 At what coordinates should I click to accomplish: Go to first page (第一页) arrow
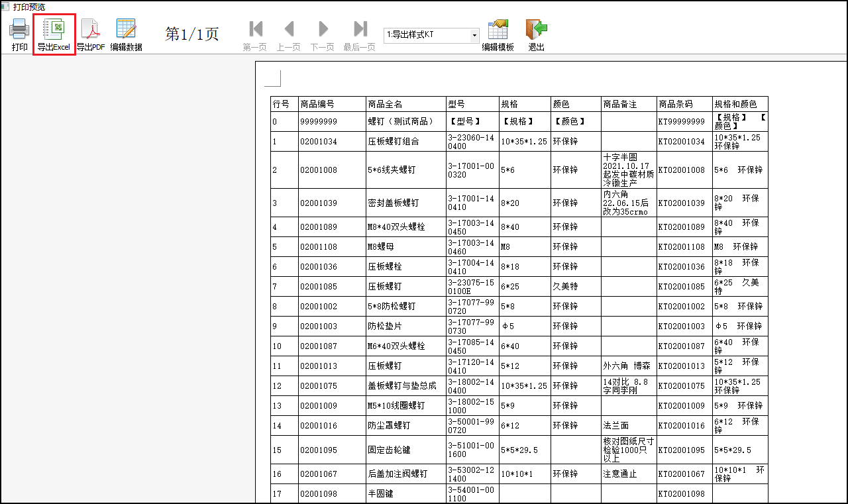(x=255, y=29)
